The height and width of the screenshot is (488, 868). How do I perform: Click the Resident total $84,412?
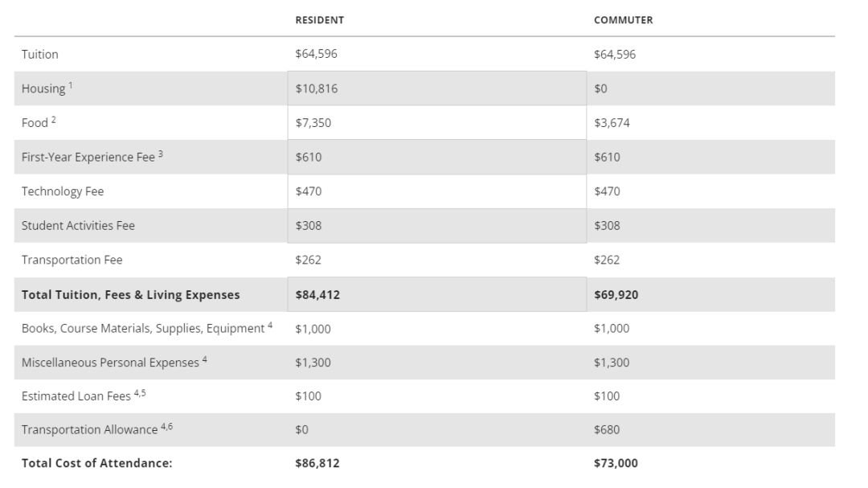click(317, 295)
